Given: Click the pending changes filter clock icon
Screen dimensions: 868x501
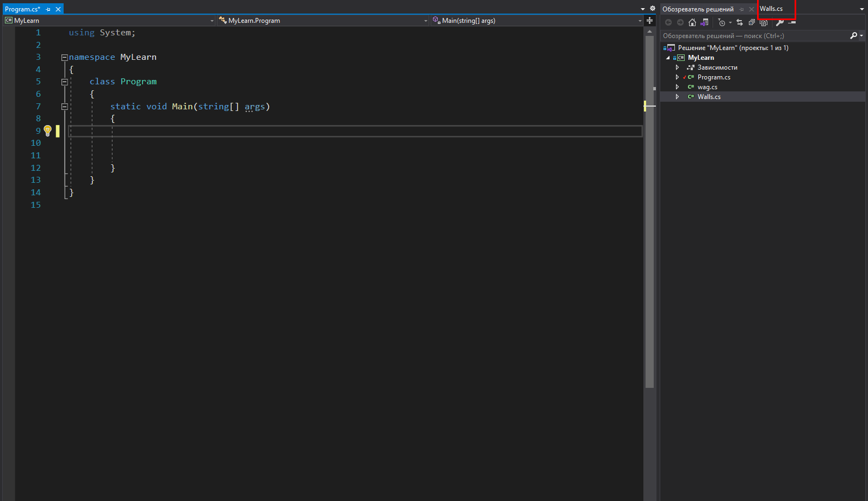Looking at the screenshot, I should [721, 22].
